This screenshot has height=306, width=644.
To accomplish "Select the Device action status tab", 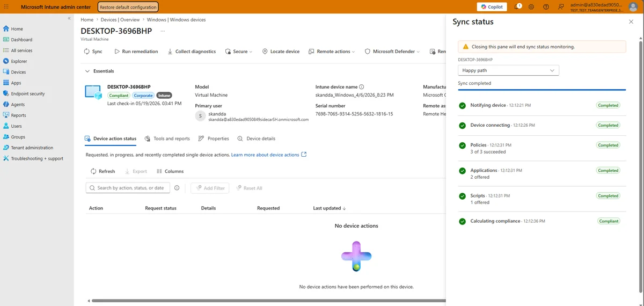I will pos(111,139).
